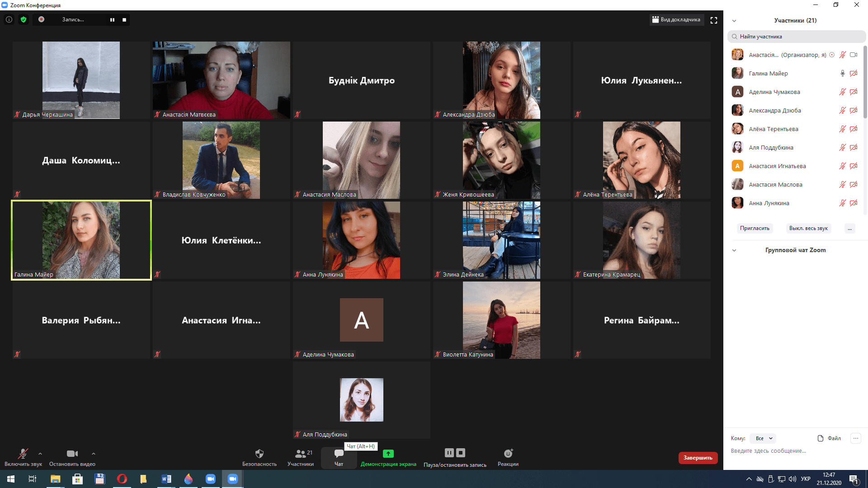Stop video with Остановить видео

(x=72, y=454)
